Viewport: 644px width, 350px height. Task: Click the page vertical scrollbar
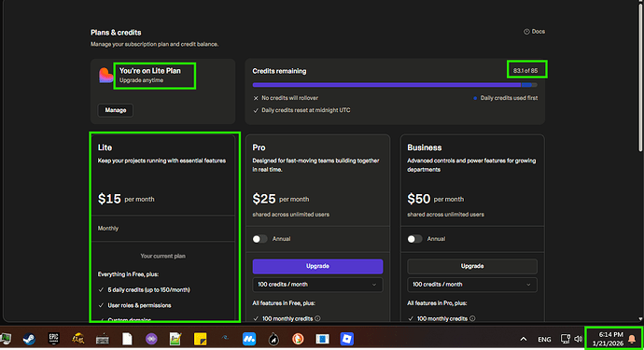[640, 78]
